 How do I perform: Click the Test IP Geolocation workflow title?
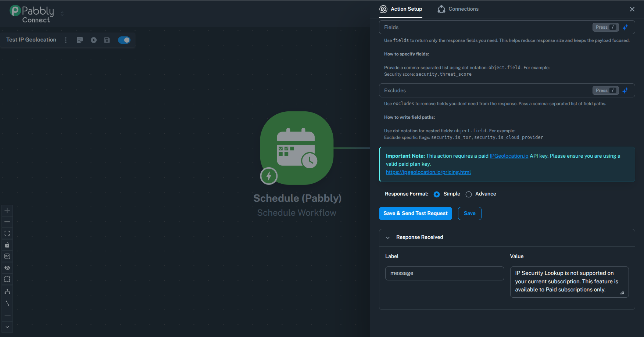pos(31,40)
